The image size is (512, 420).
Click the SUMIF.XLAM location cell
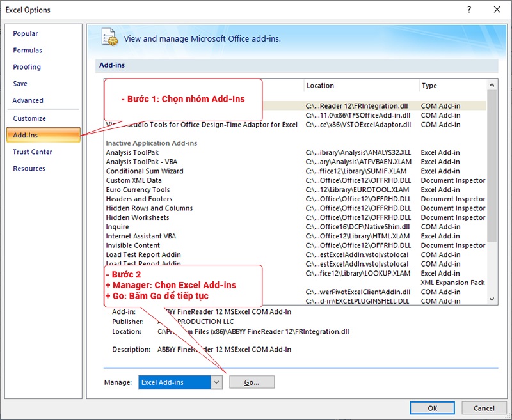tap(356, 171)
